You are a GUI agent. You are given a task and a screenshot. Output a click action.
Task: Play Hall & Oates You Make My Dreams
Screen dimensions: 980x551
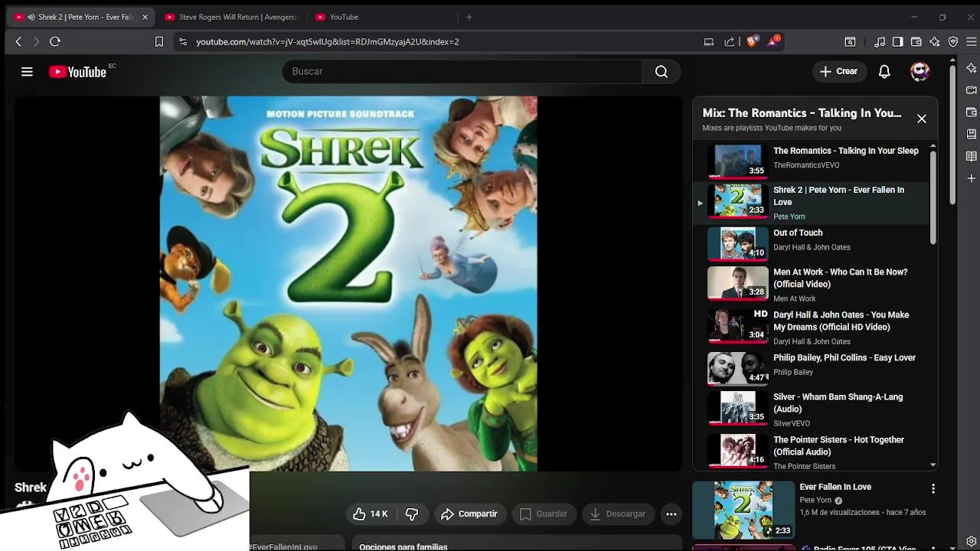pyautogui.click(x=812, y=327)
